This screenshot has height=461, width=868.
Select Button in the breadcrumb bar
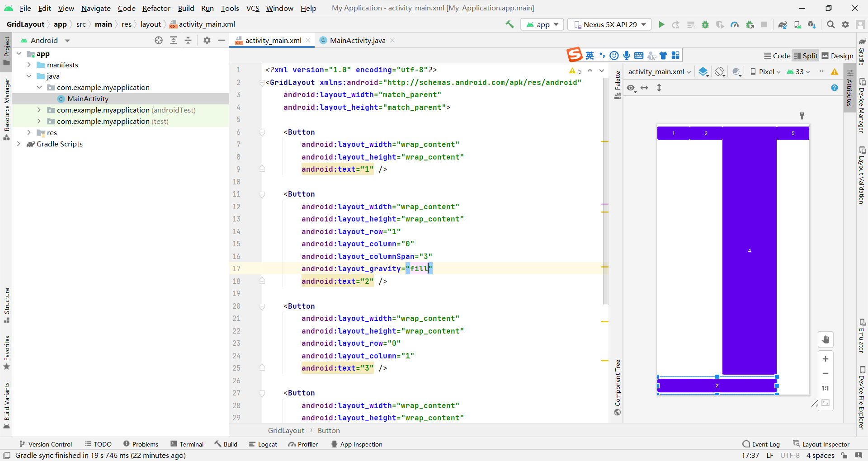[329, 430]
